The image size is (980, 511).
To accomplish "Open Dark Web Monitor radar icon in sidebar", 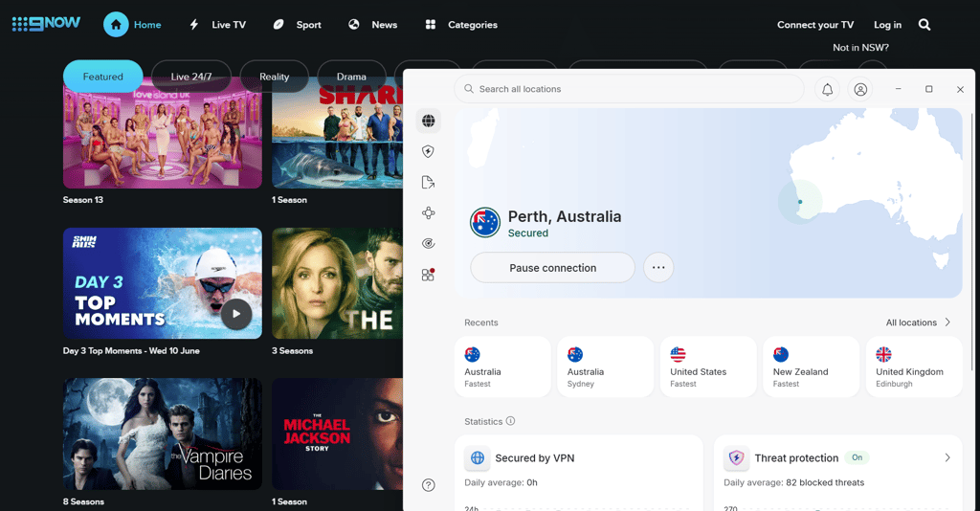I will (428, 244).
